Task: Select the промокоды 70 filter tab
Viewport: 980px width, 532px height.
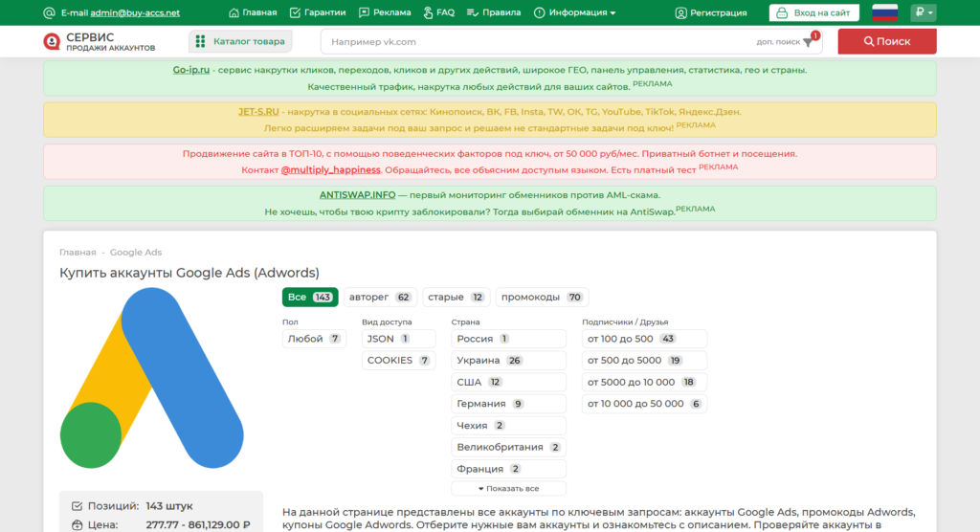Action: point(542,297)
